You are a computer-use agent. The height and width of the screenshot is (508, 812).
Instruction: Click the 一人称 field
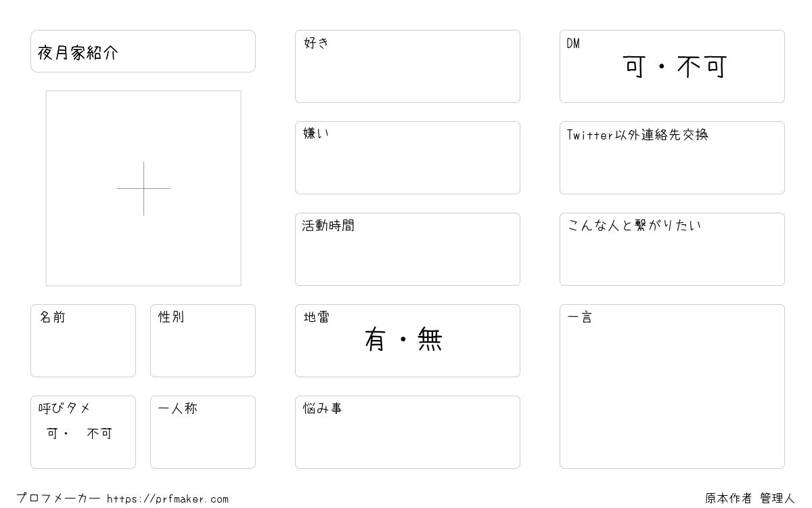pos(203,432)
